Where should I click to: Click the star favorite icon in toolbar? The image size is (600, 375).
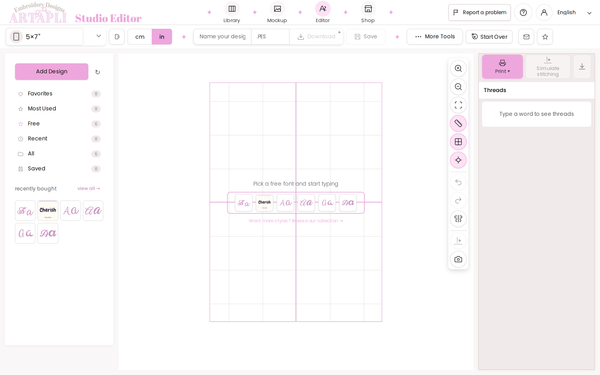[x=545, y=37]
